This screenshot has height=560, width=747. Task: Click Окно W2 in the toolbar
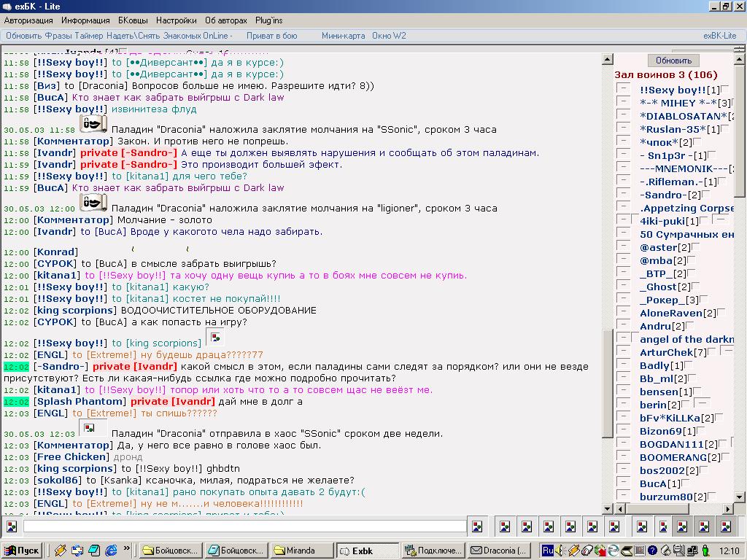389,36
